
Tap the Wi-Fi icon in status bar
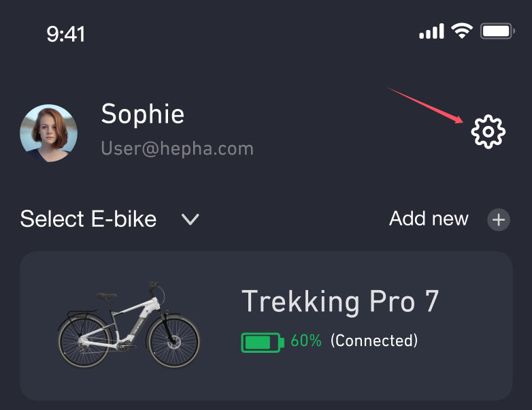[463, 31]
